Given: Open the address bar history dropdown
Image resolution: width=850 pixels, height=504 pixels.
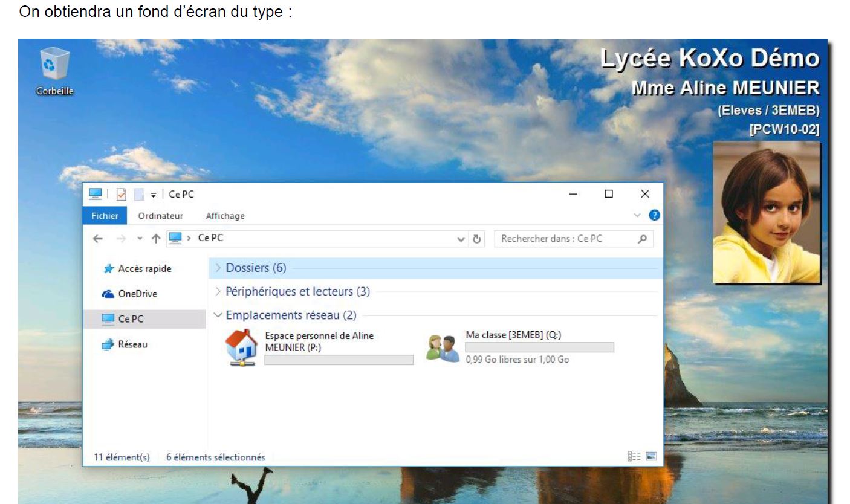Looking at the screenshot, I should pyautogui.click(x=461, y=239).
